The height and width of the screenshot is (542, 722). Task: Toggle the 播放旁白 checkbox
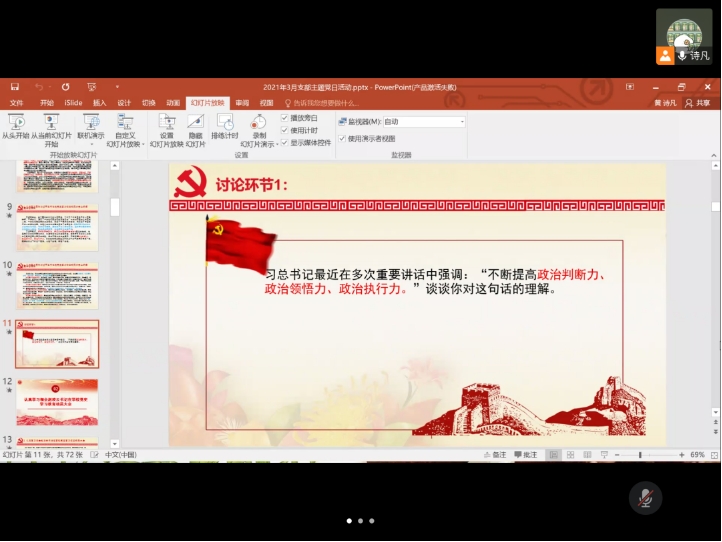click(x=285, y=118)
